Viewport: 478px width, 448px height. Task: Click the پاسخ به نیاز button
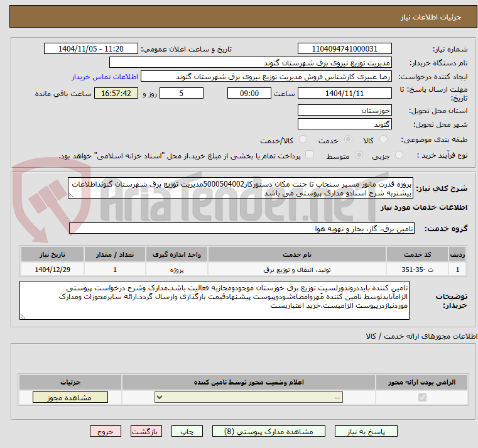(366, 431)
